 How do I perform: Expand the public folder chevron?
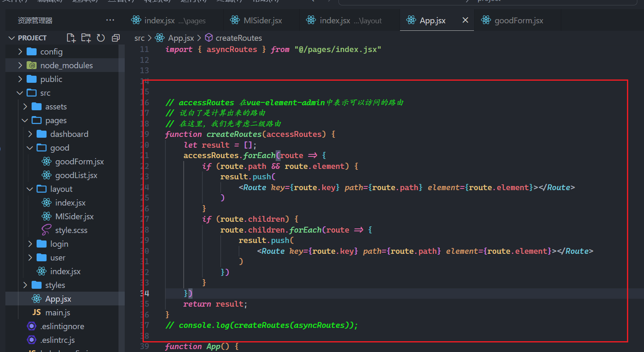point(20,79)
